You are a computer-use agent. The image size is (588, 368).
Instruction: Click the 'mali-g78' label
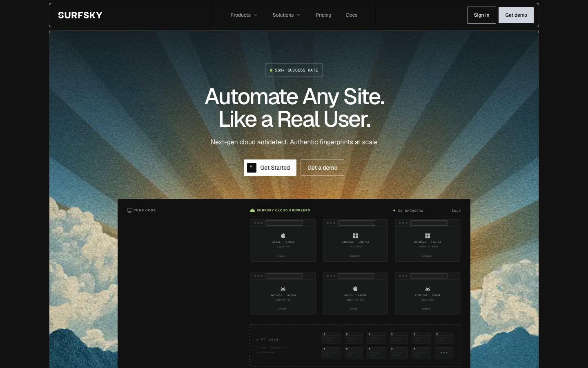coord(428,300)
